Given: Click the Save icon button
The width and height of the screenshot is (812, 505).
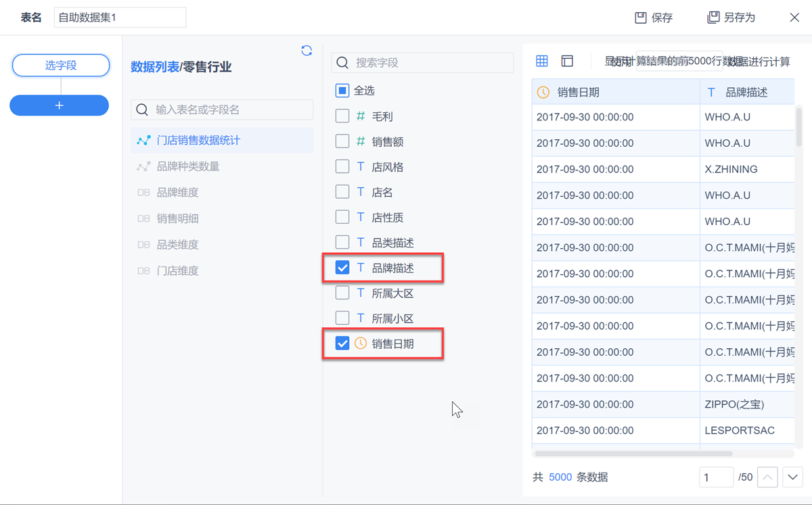Looking at the screenshot, I should click(x=641, y=18).
